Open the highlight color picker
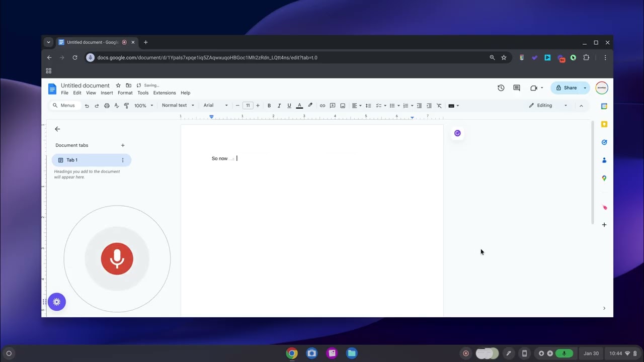Screen dimensions: 644x362 [x=310, y=106]
